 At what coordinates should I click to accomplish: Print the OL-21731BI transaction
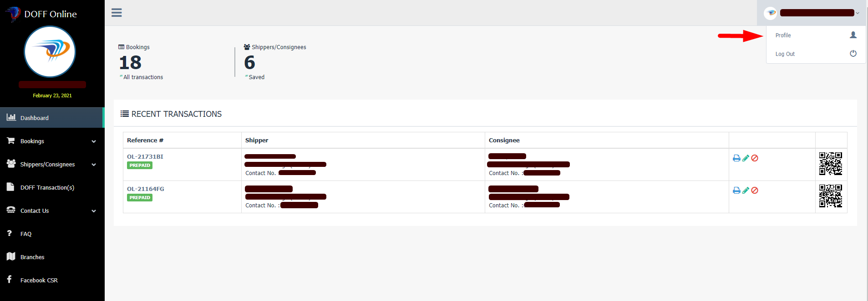click(736, 158)
